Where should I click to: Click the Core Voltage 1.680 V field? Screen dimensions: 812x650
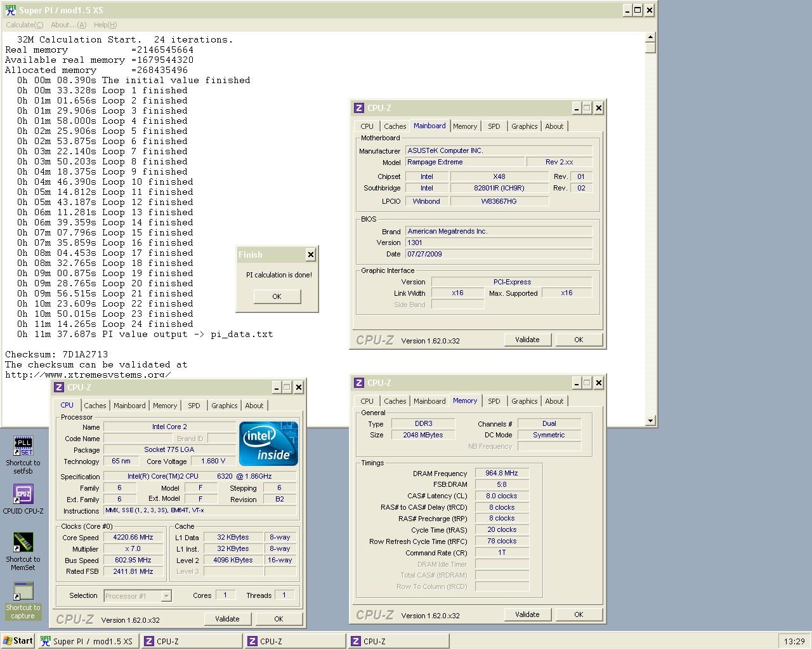(x=213, y=461)
